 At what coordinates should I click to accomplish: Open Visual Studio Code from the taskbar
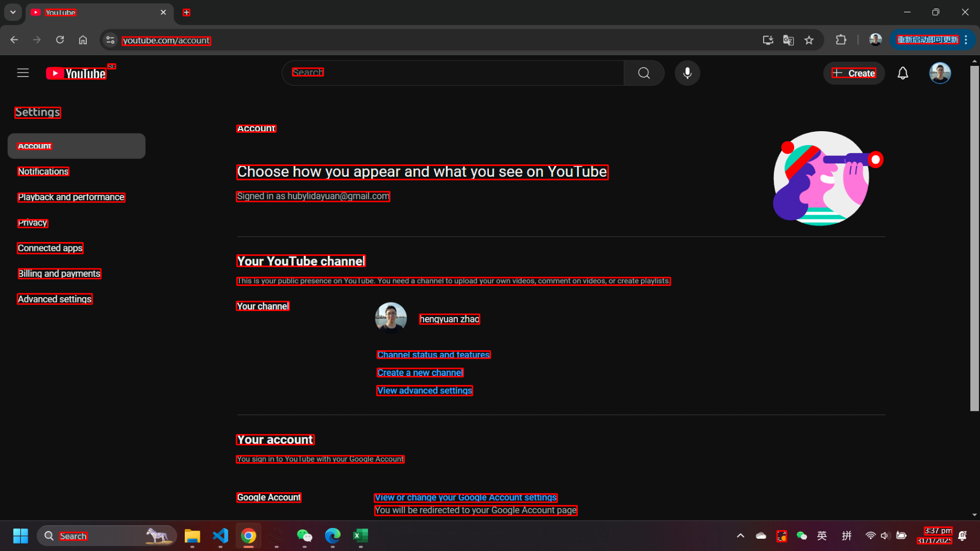point(220,535)
